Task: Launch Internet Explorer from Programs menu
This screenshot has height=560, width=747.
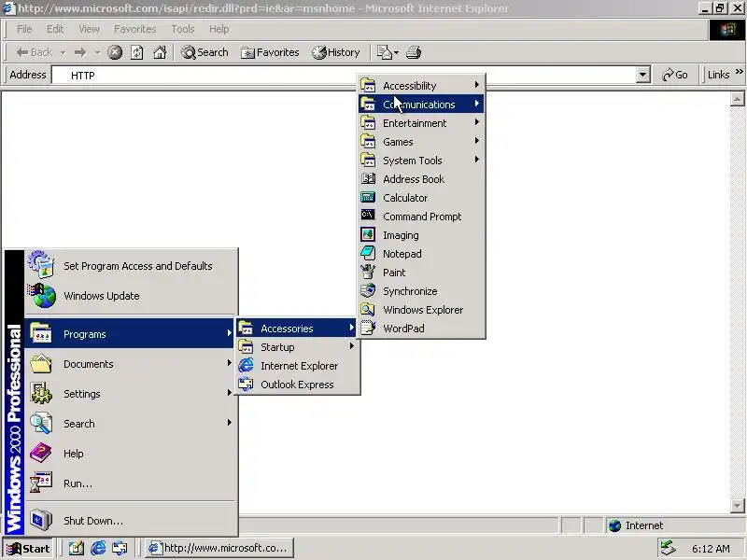Action: 298,366
